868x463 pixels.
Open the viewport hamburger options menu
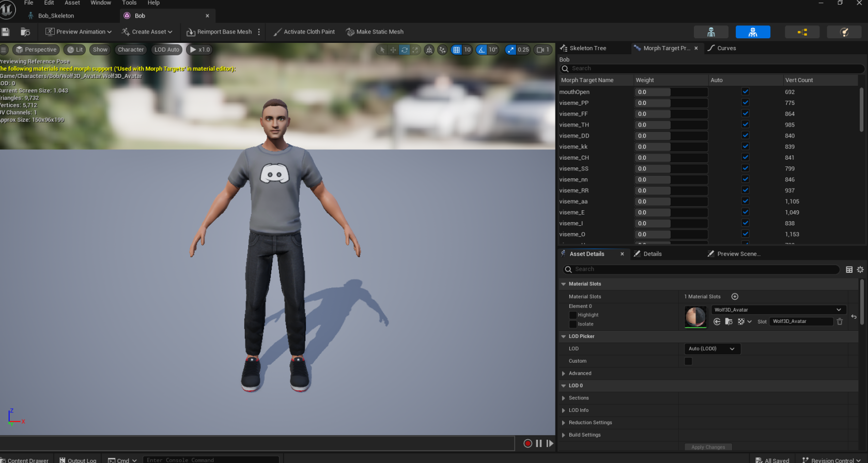click(x=4, y=50)
